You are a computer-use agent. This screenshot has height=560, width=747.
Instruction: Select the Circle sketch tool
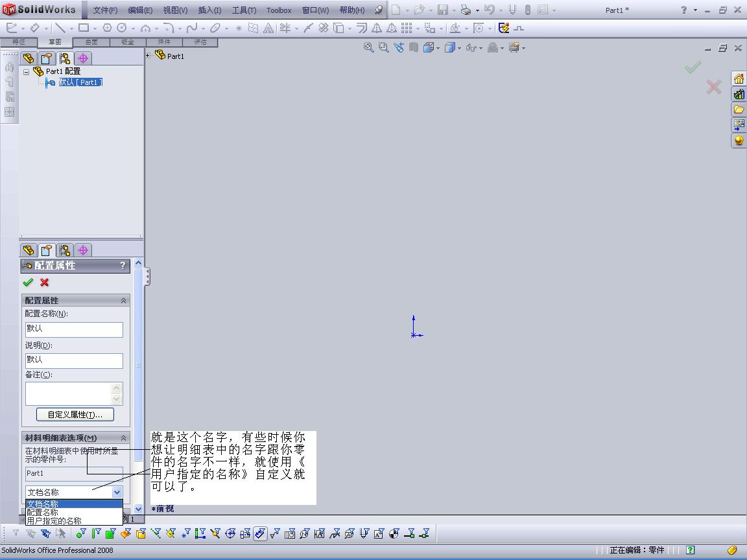122,28
